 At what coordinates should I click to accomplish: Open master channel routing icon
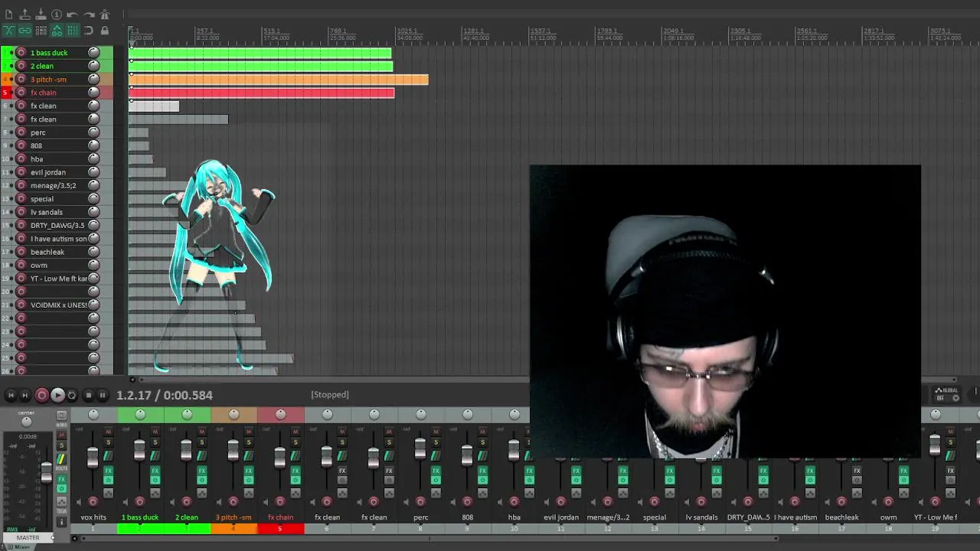pyautogui.click(x=61, y=458)
